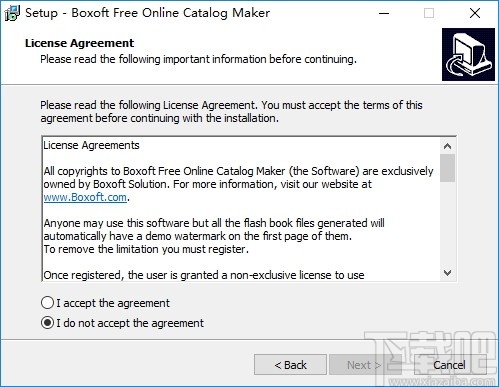The image size is (499, 387).
Task: Click the "License Agreements" heading text in box
Action: 91,145
